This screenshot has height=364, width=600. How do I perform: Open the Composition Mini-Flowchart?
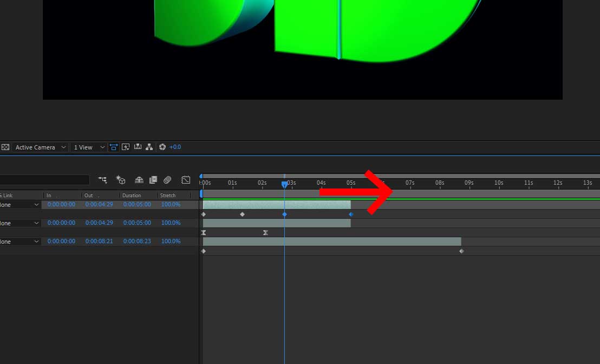[149, 147]
